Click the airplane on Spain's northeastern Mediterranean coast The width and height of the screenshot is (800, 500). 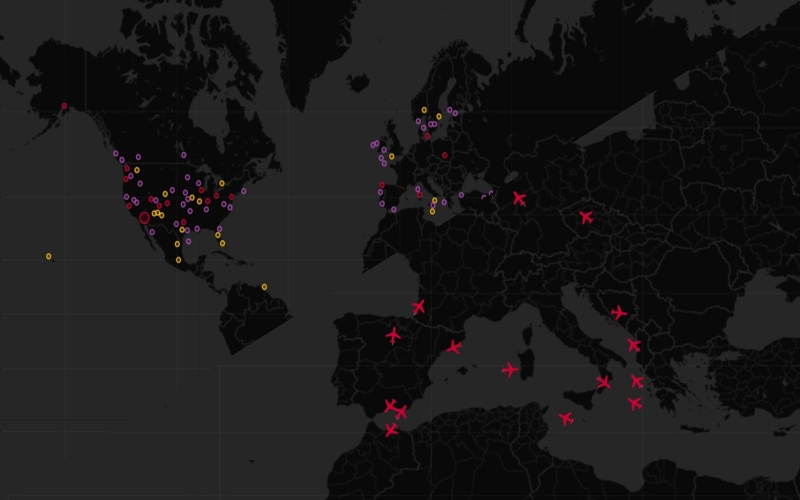(454, 347)
